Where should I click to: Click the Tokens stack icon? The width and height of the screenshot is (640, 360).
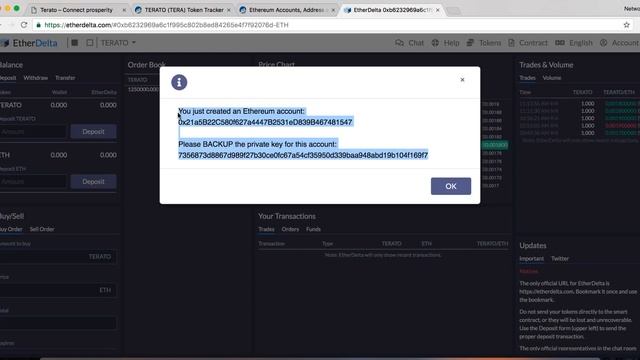470,43
